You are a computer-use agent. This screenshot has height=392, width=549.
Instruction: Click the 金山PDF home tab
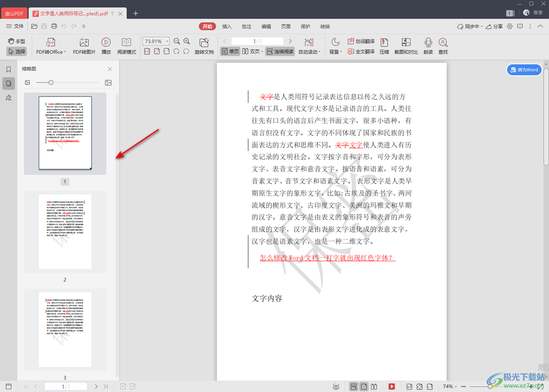tap(14, 13)
